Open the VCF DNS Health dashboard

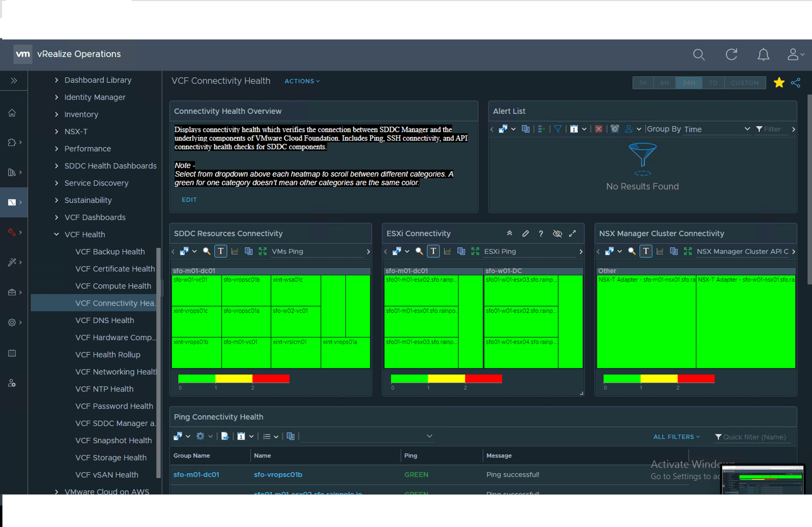click(104, 320)
